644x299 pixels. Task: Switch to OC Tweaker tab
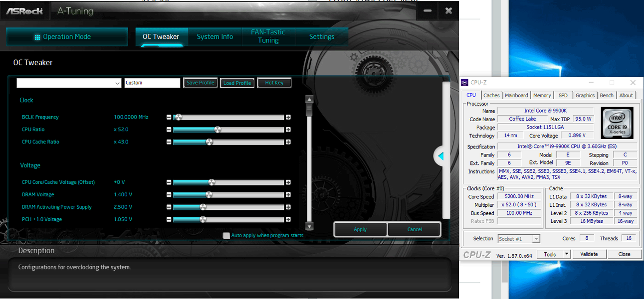(x=161, y=37)
